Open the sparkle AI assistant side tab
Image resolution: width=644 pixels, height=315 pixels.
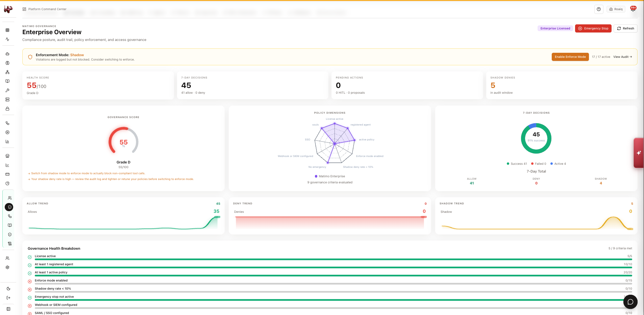[x=639, y=153]
